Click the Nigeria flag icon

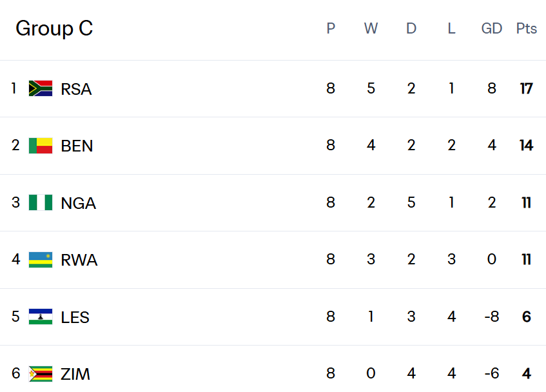[41, 202]
